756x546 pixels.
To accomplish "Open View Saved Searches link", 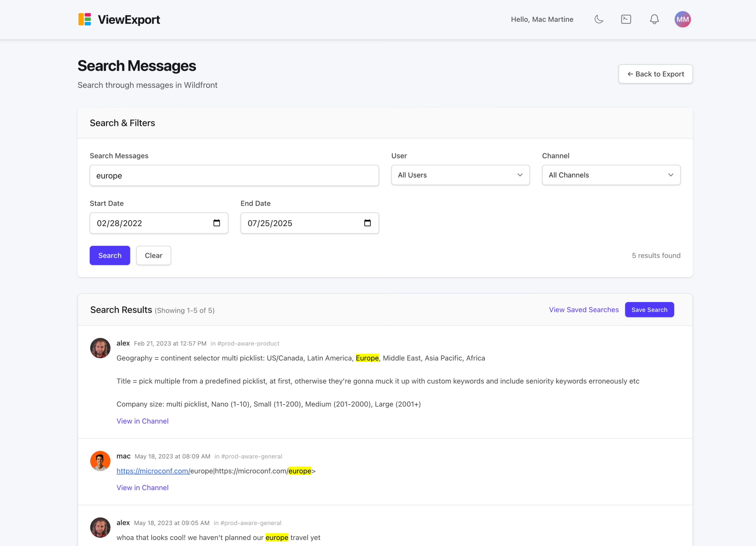I will pos(583,310).
